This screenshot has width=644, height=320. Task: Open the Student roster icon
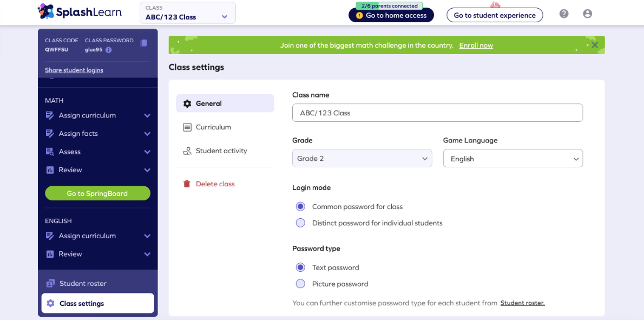(50, 283)
